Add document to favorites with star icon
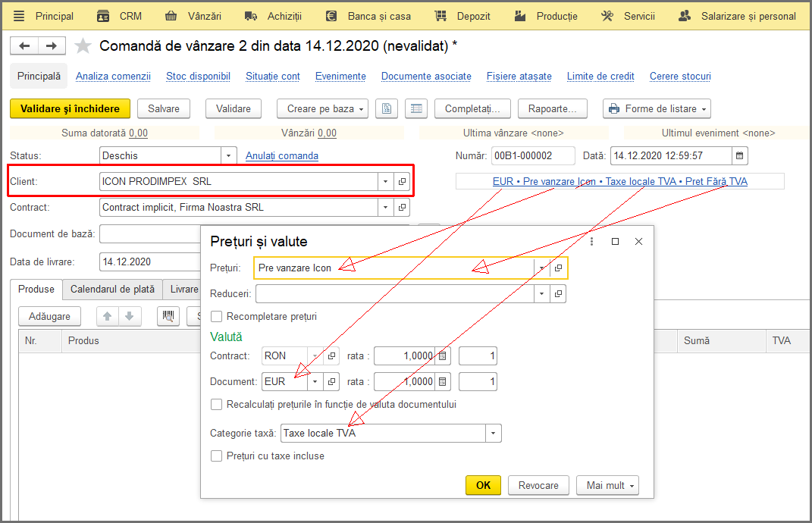812x523 pixels. tap(83, 46)
